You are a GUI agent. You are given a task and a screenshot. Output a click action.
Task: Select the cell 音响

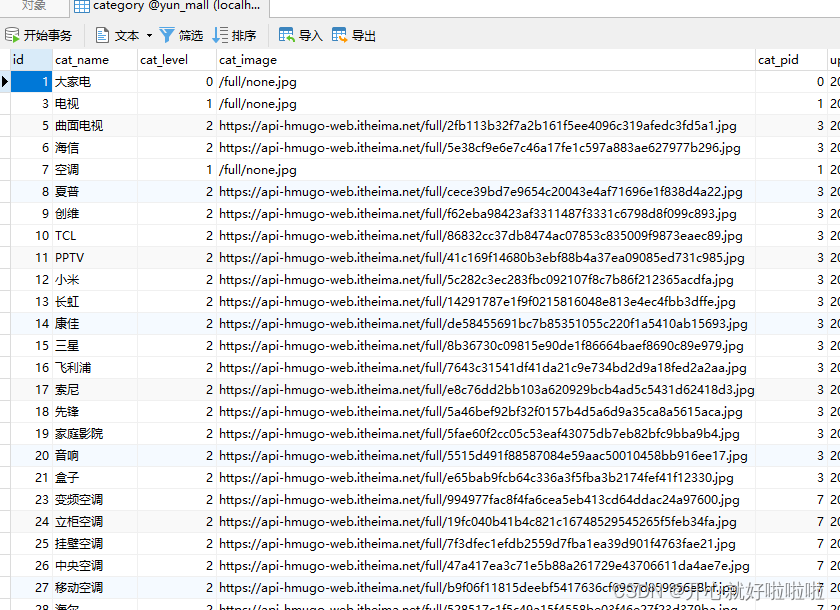coord(95,455)
